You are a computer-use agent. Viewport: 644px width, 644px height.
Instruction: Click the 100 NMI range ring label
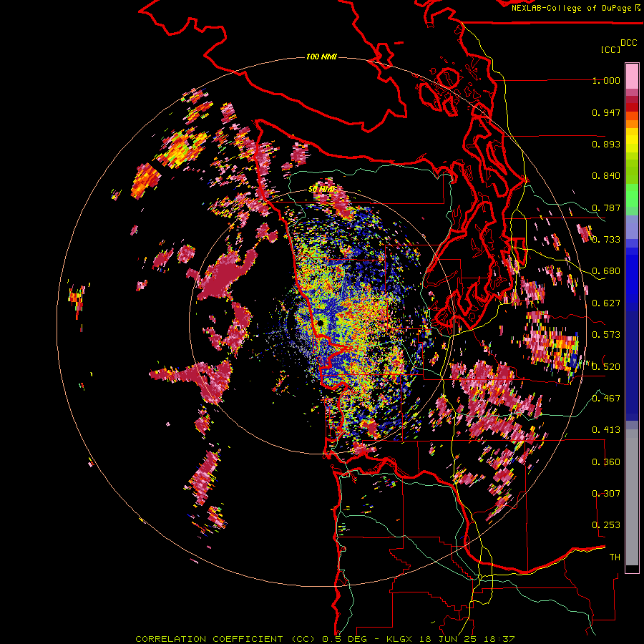[x=321, y=57]
